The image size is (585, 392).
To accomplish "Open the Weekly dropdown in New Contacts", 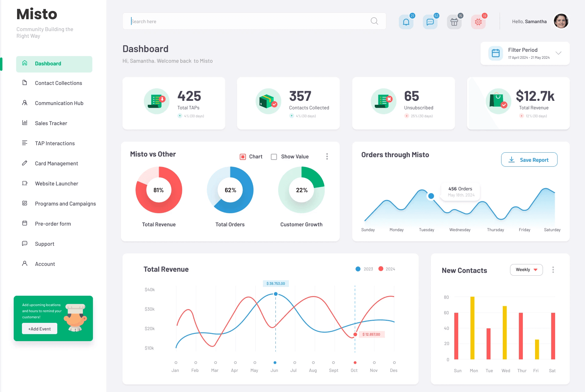I will pos(526,270).
